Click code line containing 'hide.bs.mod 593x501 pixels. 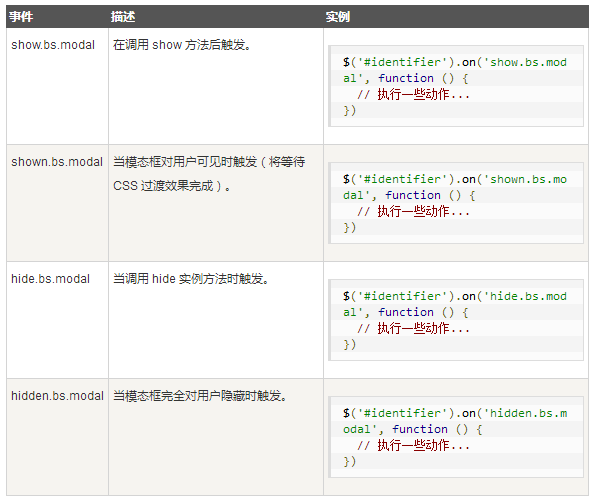pos(455,296)
